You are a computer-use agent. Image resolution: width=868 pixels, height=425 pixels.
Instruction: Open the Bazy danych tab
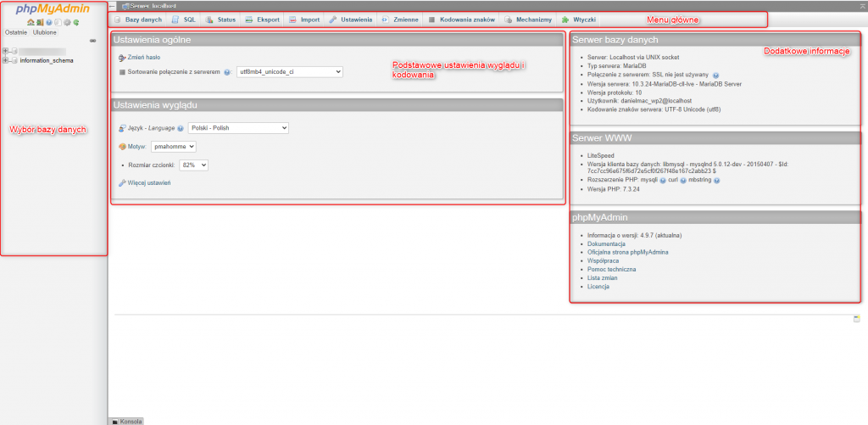pyautogui.click(x=138, y=20)
